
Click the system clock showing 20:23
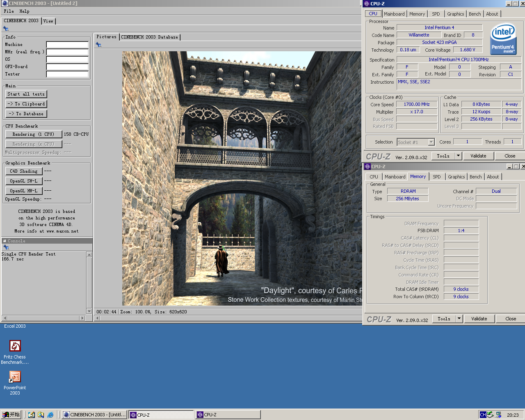[513, 415]
